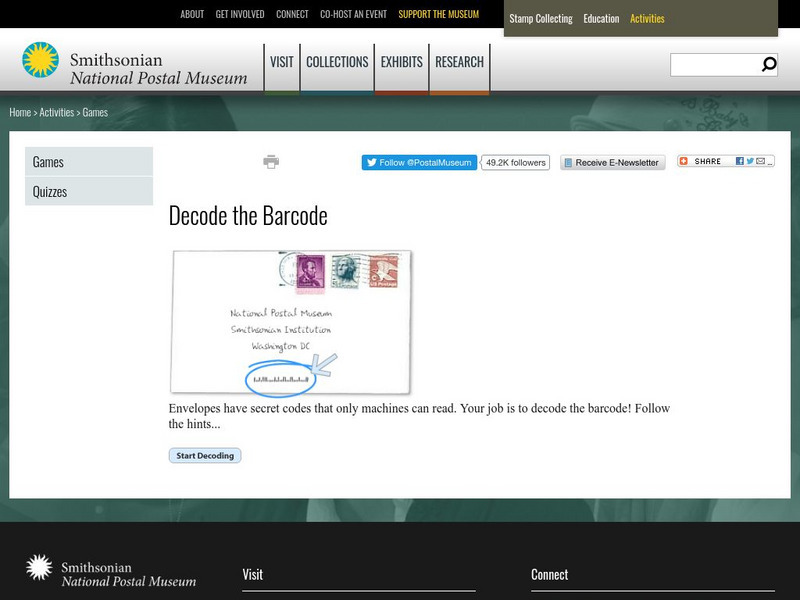Switch to the COLLECTIONS tab
800x600 pixels.
[337, 61]
